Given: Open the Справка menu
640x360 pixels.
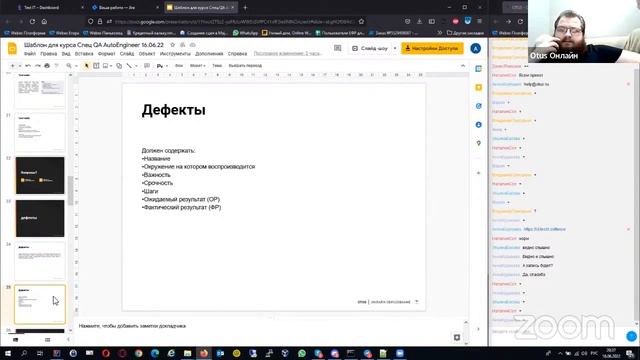Looking at the screenshot, I should click(x=237, y=54).
